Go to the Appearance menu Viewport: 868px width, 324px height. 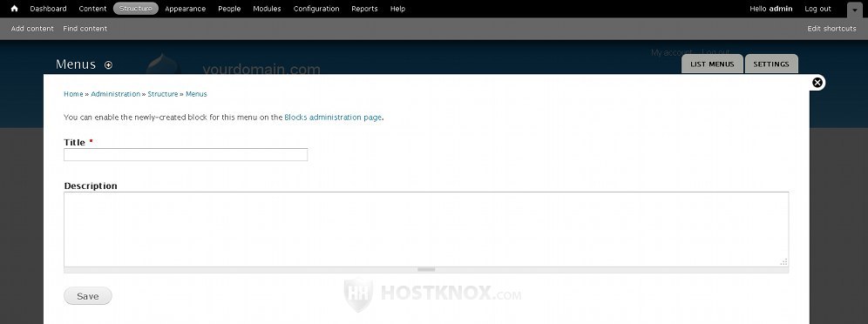click(x=186, y=9)
